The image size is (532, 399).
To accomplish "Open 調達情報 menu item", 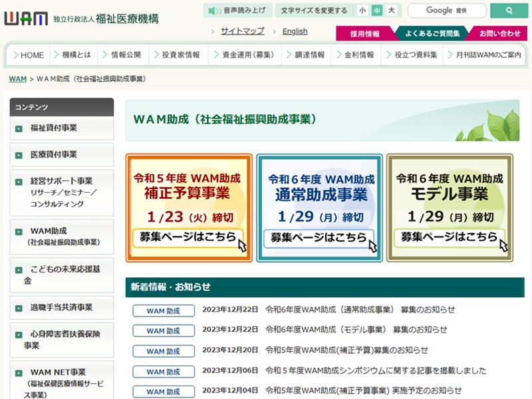I will (306, 55).
